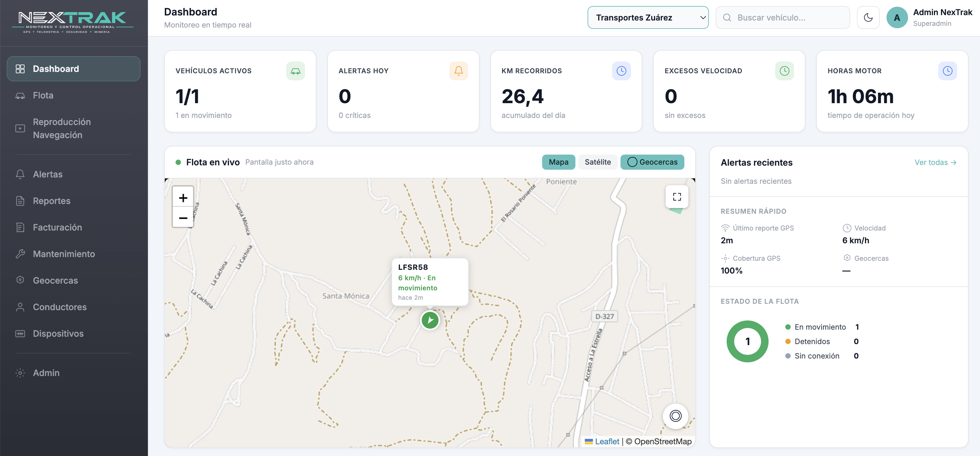Image resolution: width=980 pixels, height=456 pixels.
Task: Click the Reportes document icon in sidebar
Action: click(20, 201)
